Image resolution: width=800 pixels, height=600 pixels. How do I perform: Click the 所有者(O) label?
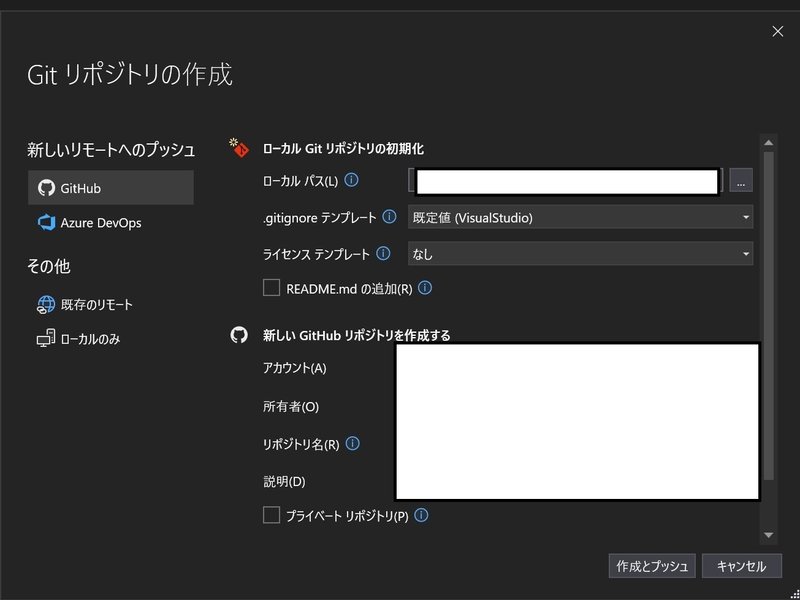[291, 407]
